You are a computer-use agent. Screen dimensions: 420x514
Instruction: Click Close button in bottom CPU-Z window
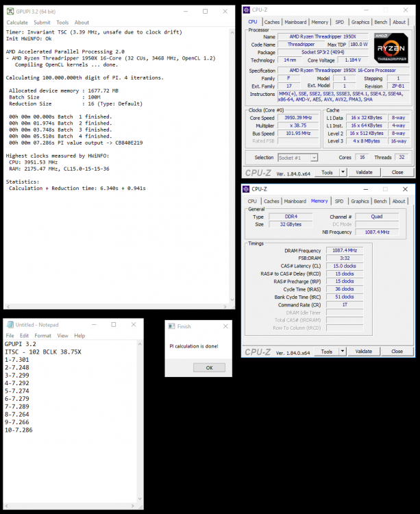click(x=397, y=352)
